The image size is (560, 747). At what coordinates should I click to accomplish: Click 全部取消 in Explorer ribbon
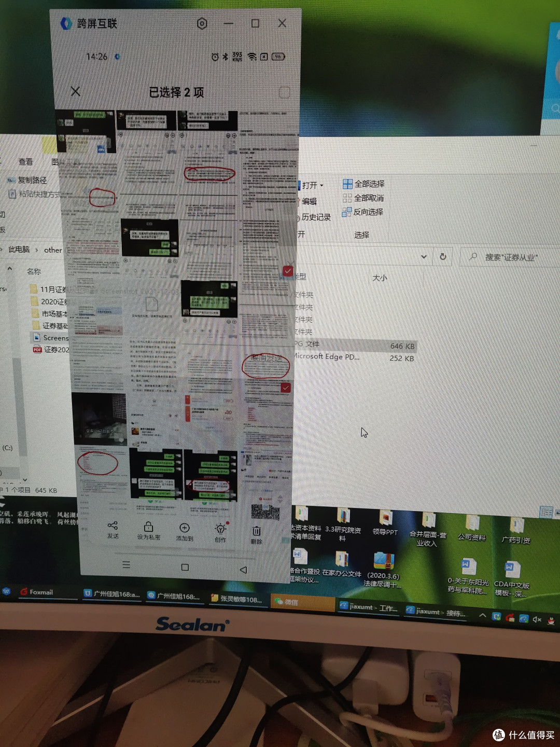click(x=363, y=198)
